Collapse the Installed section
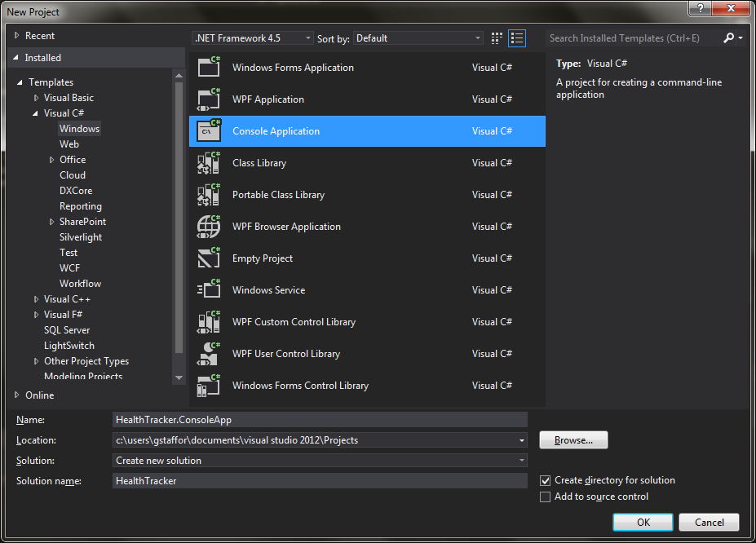This screenshot has width=756, height=543. point(16,57)
